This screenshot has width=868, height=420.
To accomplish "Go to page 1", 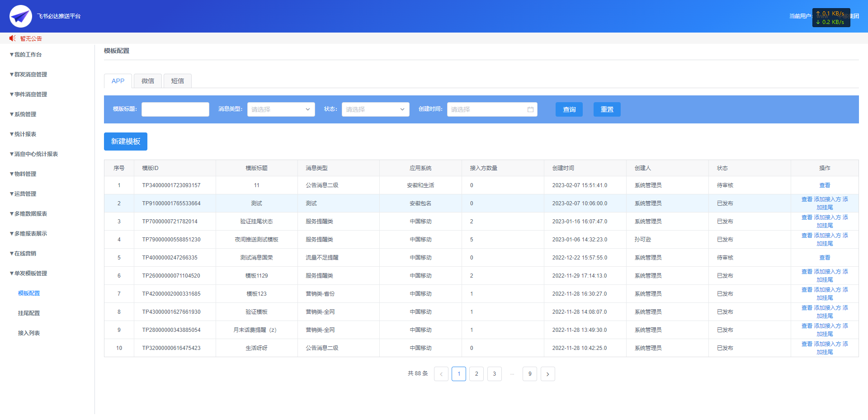I will click(459, 374).
